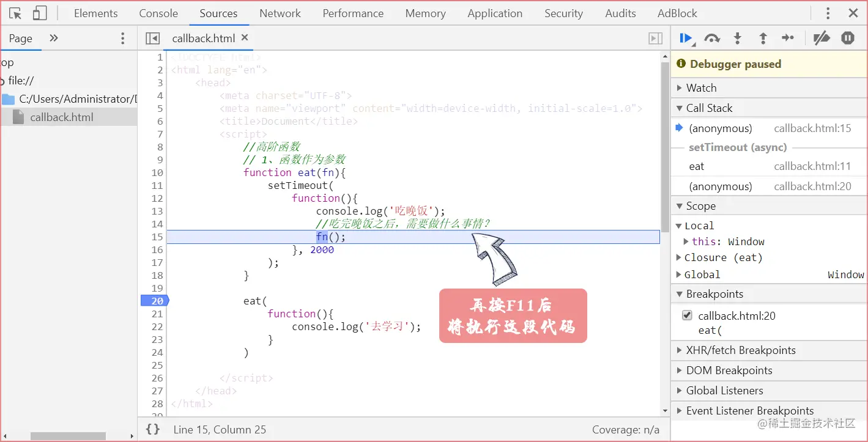
Task: Expand the Closure (eat) scope
Action: pyautogui.click(x=678, y=257)
